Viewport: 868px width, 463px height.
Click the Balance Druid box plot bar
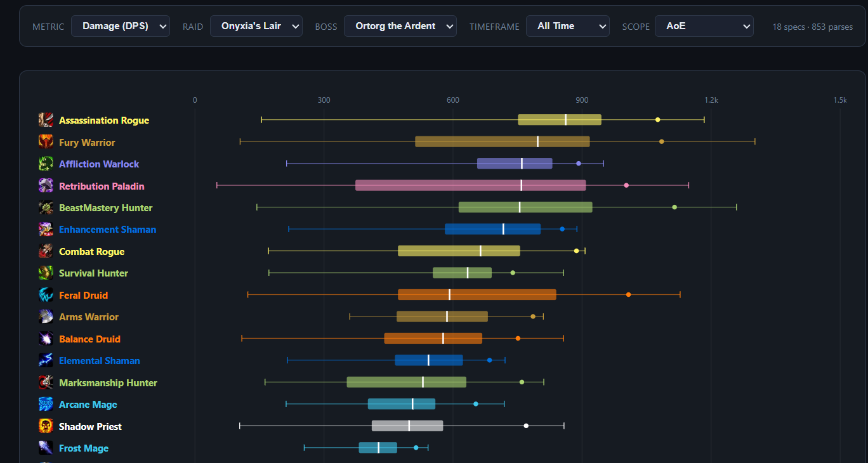click(x=433, y=338)
